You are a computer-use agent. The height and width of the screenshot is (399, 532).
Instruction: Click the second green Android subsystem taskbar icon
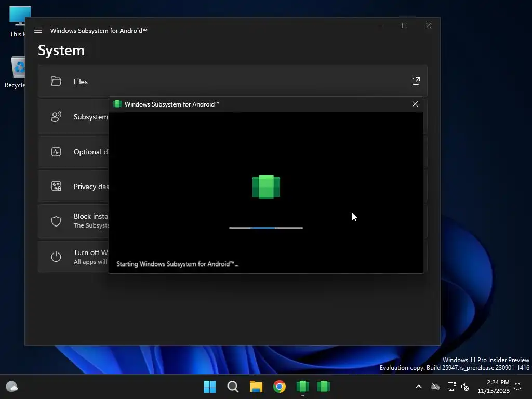click(x=323, y=387)
